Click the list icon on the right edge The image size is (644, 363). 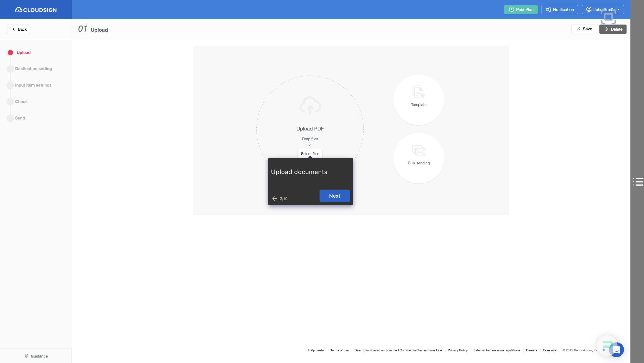point(639,182)
